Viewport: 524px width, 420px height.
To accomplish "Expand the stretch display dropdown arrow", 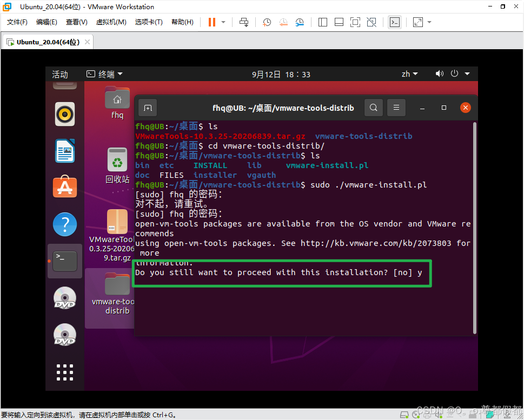I will point(429,22).
